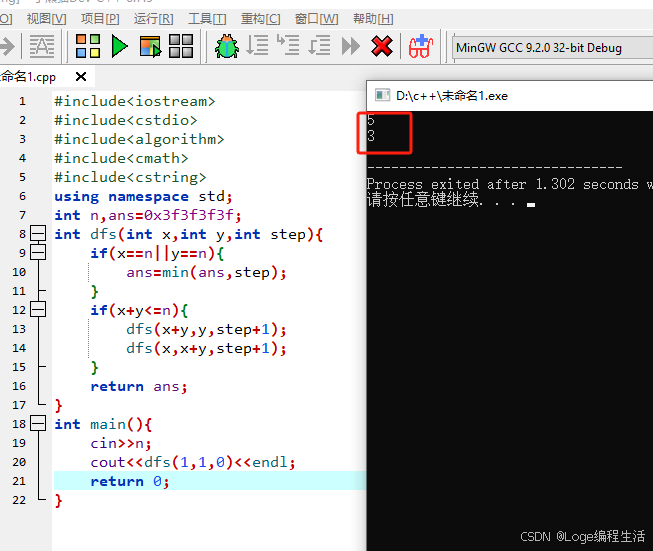
Task: Click the Process exited after 1.302 seconds text
Action: (x=509, y=184)
